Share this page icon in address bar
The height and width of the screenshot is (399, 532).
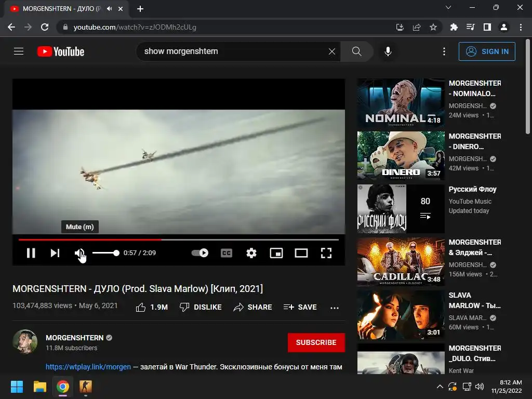click(x=417, y=27)
